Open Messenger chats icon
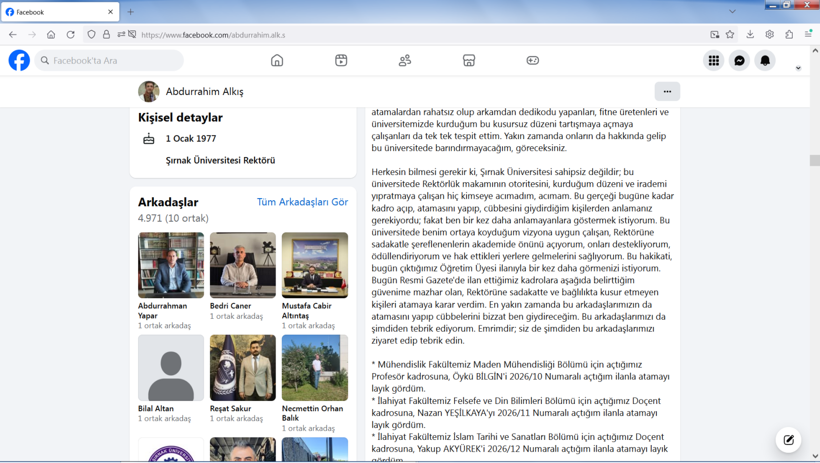 click(x=739, y=61)
